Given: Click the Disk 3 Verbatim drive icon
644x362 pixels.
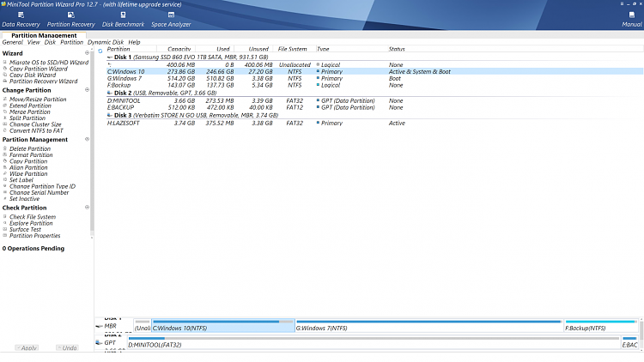Looking at the screenshot, I should pyautogui.click(x=110, y=115).
